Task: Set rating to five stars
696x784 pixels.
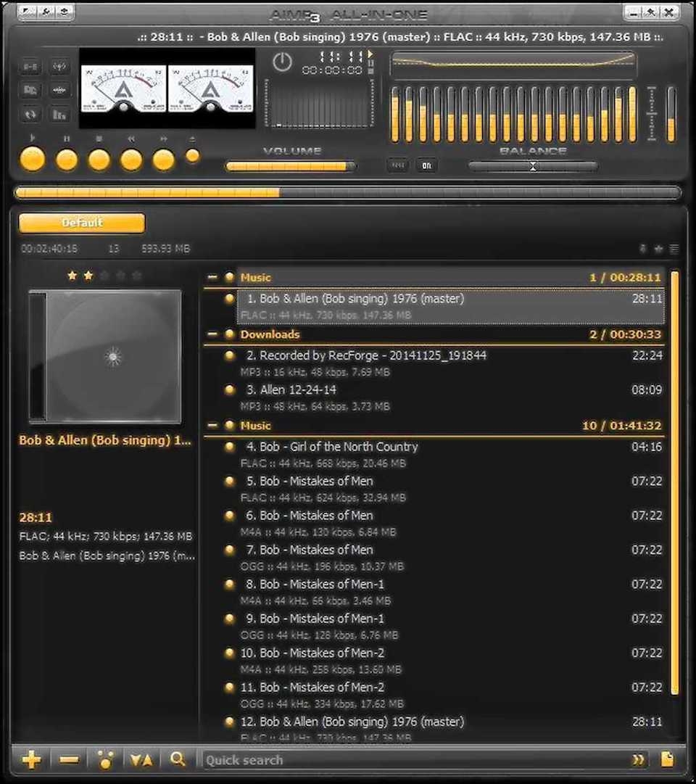Action: (x=136, y=276)
